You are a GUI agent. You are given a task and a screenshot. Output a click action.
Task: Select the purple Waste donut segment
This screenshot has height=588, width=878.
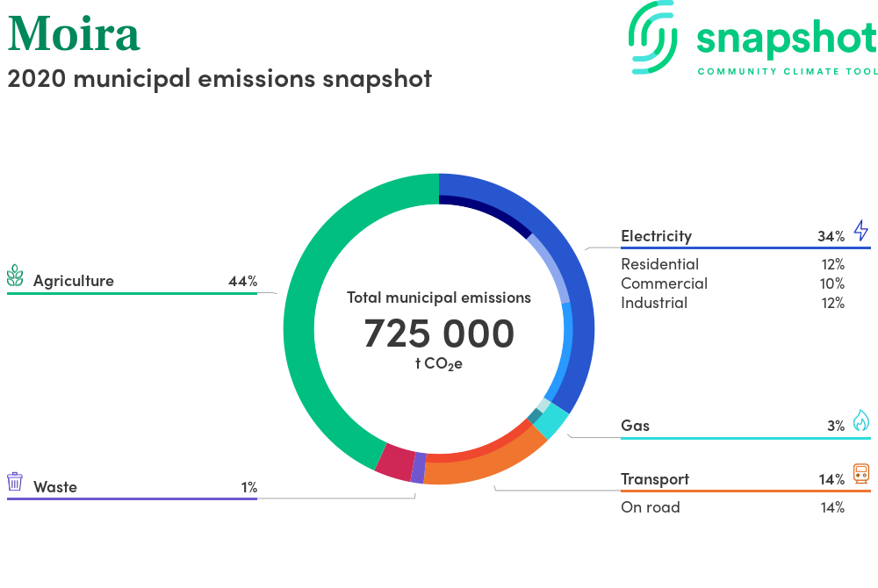(418, 467)
